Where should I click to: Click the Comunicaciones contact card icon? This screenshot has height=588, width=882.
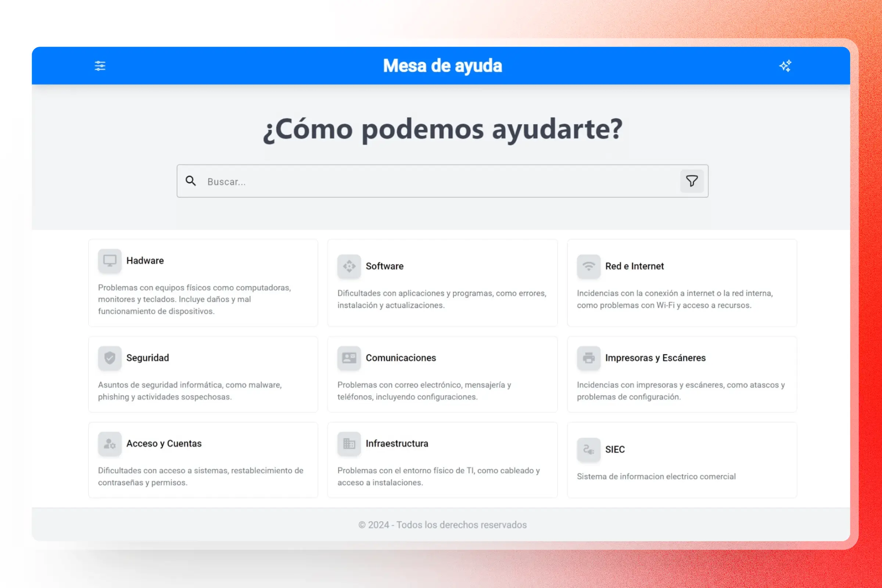[x=349, y=358]
